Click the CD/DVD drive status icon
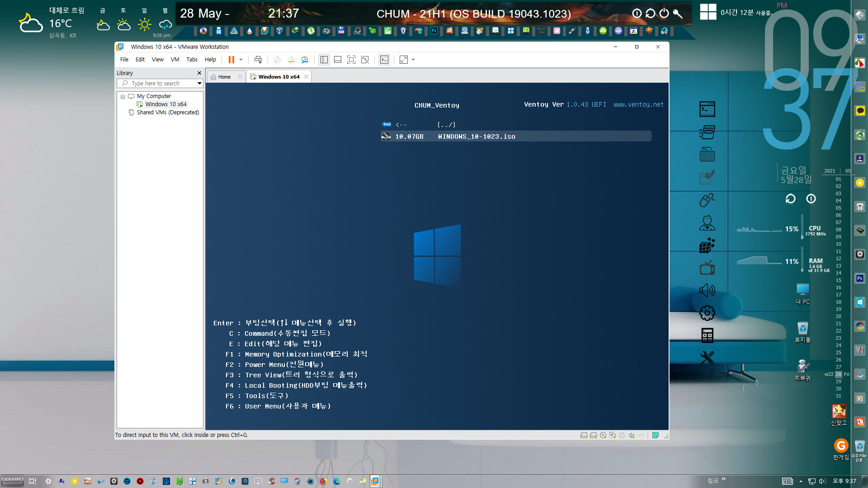The width and height of the screenshot is (868, 488). tap(603, 436)
